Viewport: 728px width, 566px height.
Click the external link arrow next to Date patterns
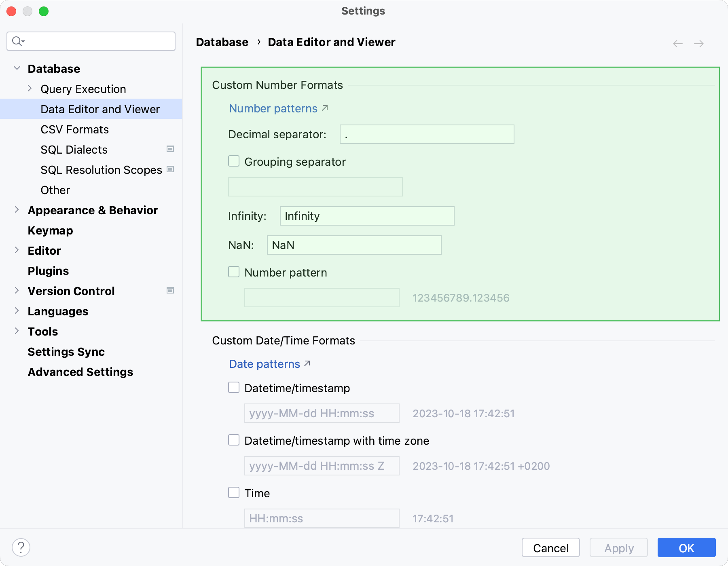307,363
